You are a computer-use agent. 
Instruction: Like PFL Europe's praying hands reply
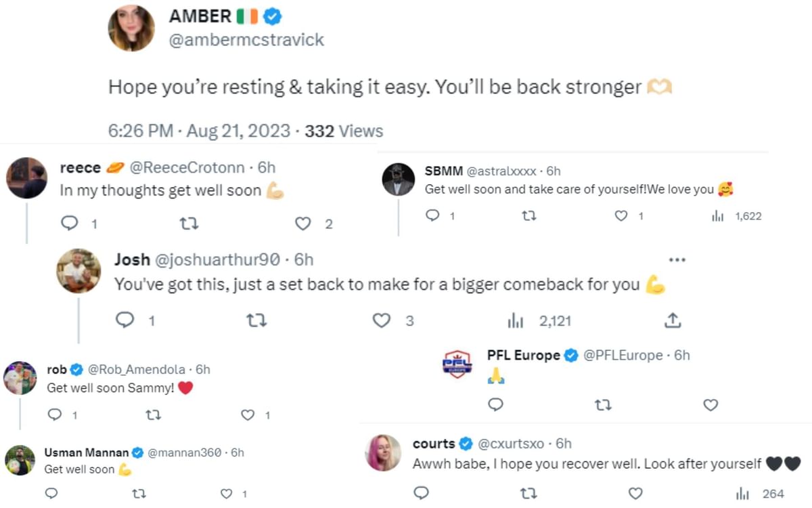[710, 404]
